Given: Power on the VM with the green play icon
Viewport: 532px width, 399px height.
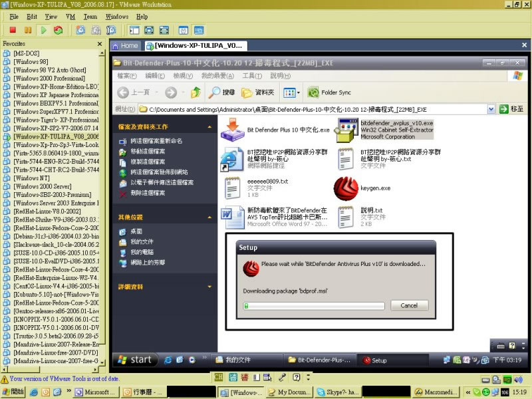Looking at the screenshot, I should click(x=43, y=30).
